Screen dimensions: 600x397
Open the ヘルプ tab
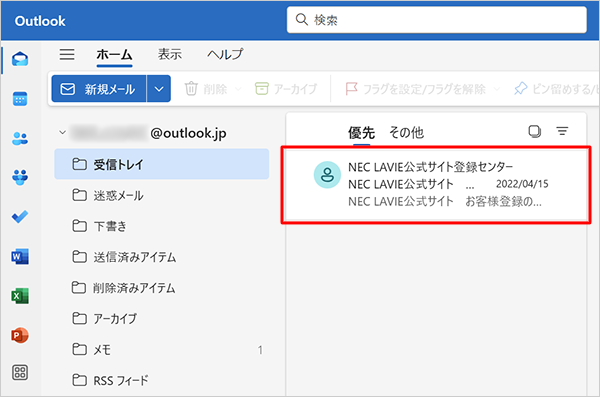[225, 54]
